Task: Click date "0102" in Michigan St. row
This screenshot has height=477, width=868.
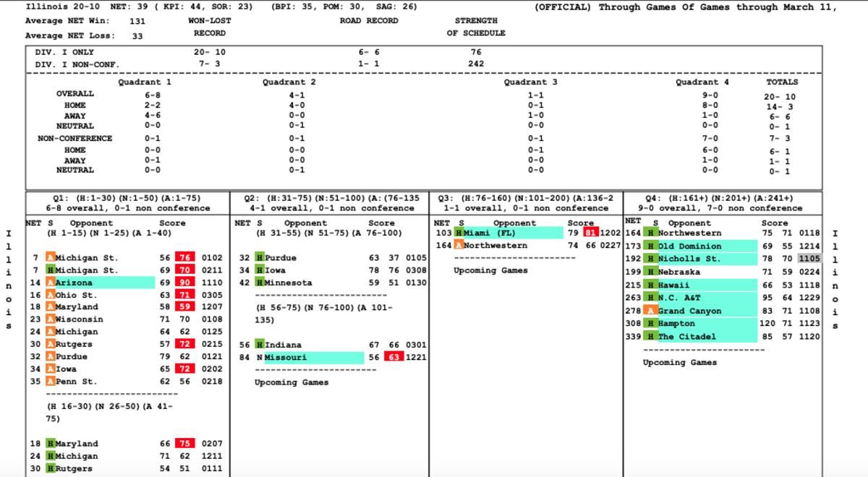Action: [x=212, y=258]
